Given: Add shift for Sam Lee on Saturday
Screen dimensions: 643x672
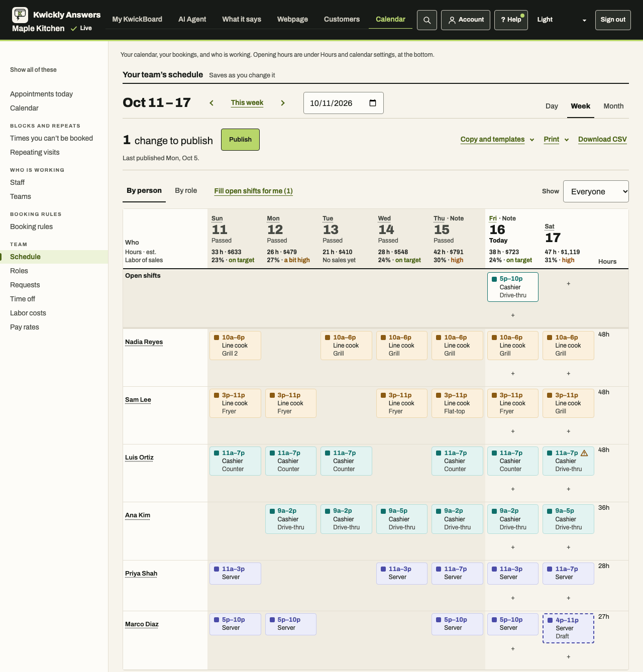Looking at the screenshot, I should (x=569, y=431).
